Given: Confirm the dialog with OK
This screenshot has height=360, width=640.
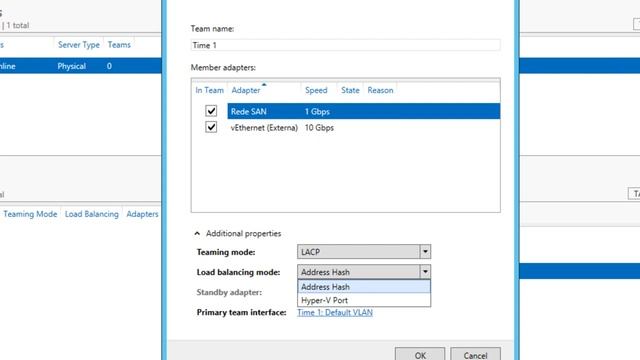Looking at the screenshot, I should point(420,354).
